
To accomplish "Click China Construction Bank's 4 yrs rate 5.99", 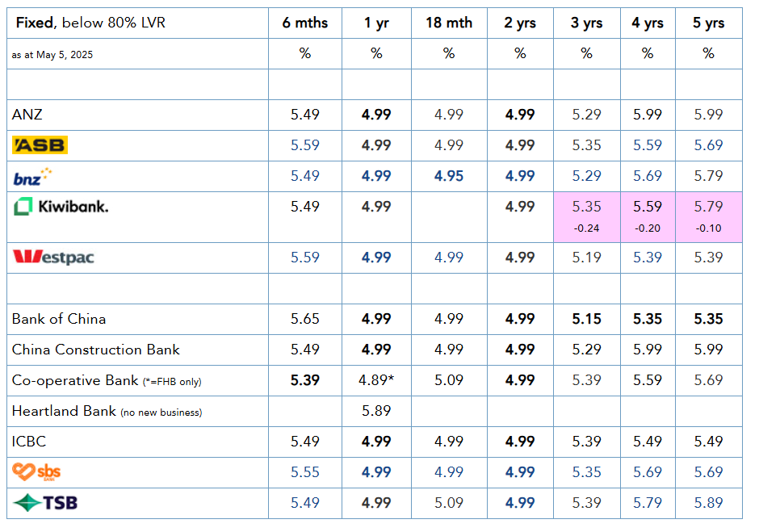I will [x=648, y=350].
